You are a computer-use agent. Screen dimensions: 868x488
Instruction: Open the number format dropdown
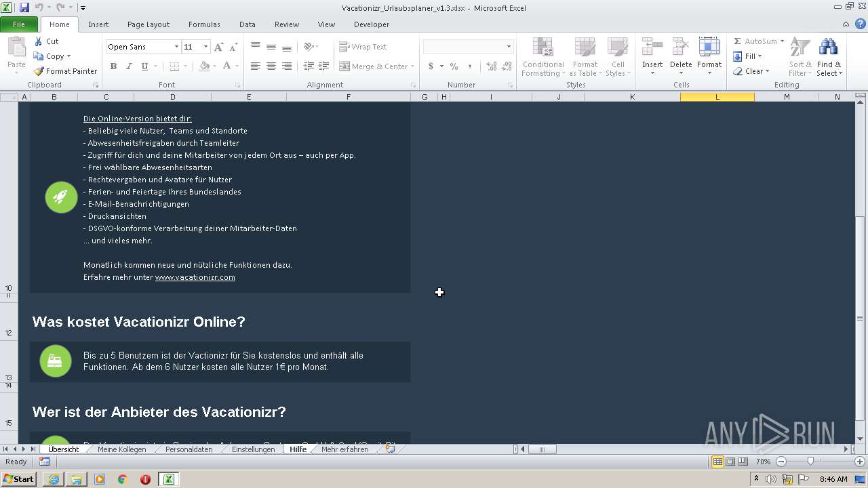click(509, 47)
